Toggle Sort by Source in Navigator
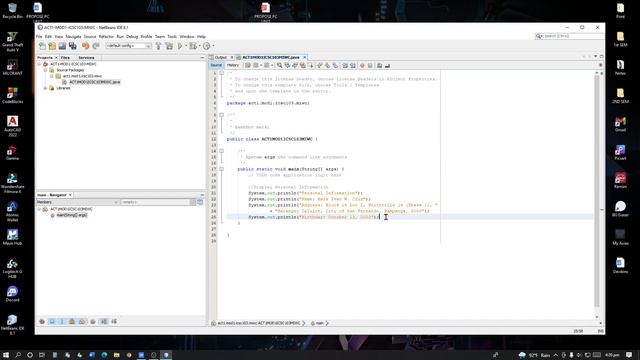The image size is (640, 360). 114,322
